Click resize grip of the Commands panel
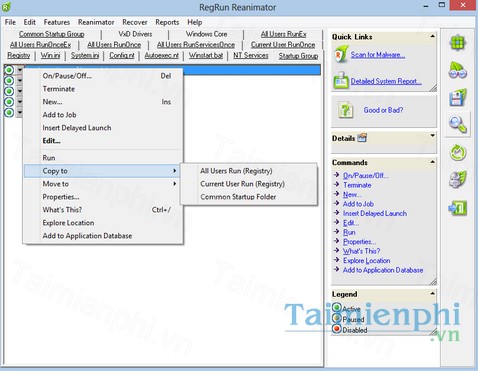This screenshot has width=478, height=371. [x=433, y=282]
